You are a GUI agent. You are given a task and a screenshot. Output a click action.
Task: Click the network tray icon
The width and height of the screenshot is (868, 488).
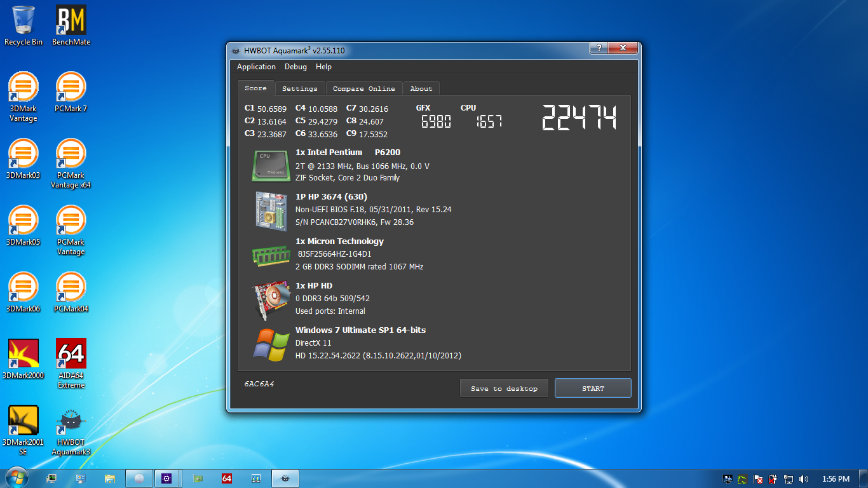point(789,479)
